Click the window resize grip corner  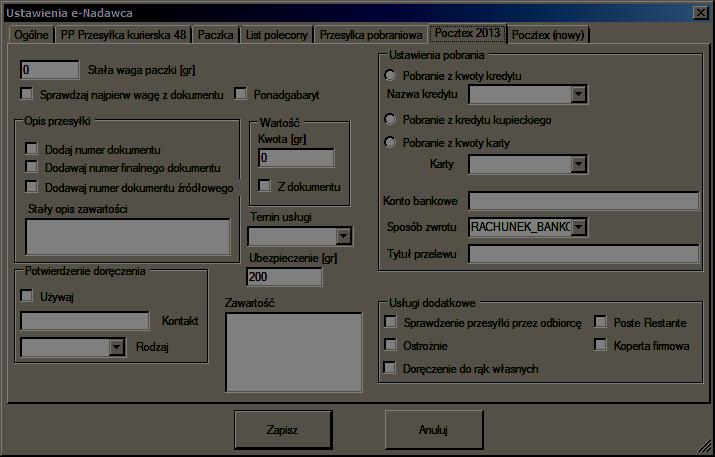pyautogui.click(x=705, y=446)
